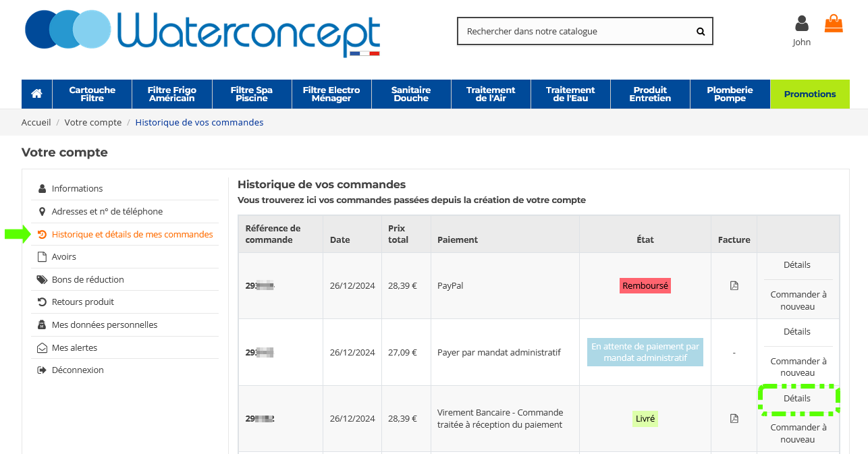Viewport: 868px width, 454px height.
Task: Click the John user account icon
Action: 802,24
